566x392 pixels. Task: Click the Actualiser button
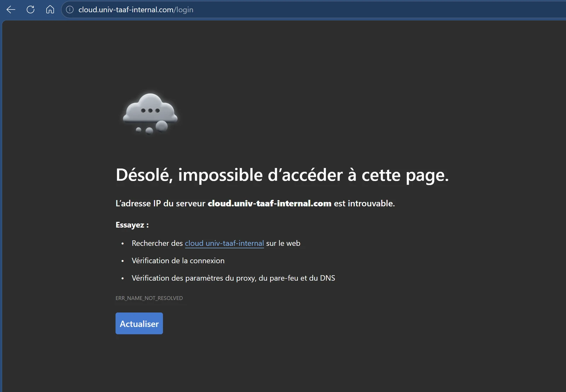139,323
